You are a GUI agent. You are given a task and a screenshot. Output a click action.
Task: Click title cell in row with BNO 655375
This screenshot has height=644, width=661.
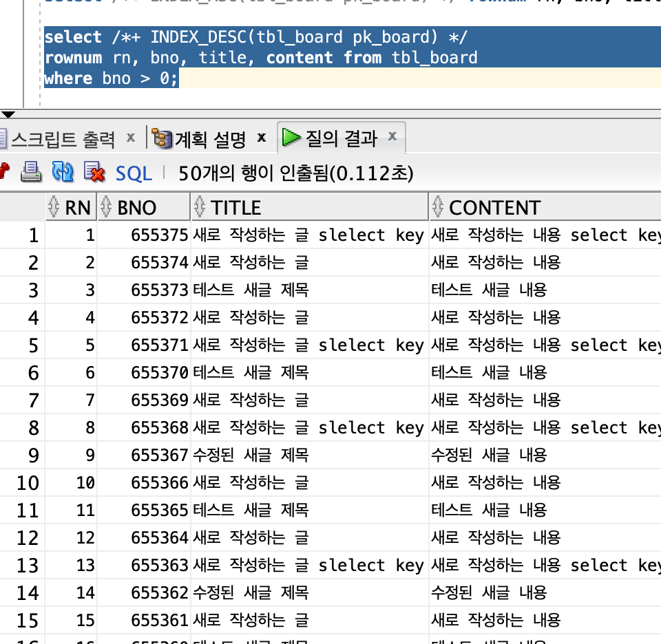pyautogui.click(x=309, y=235)
